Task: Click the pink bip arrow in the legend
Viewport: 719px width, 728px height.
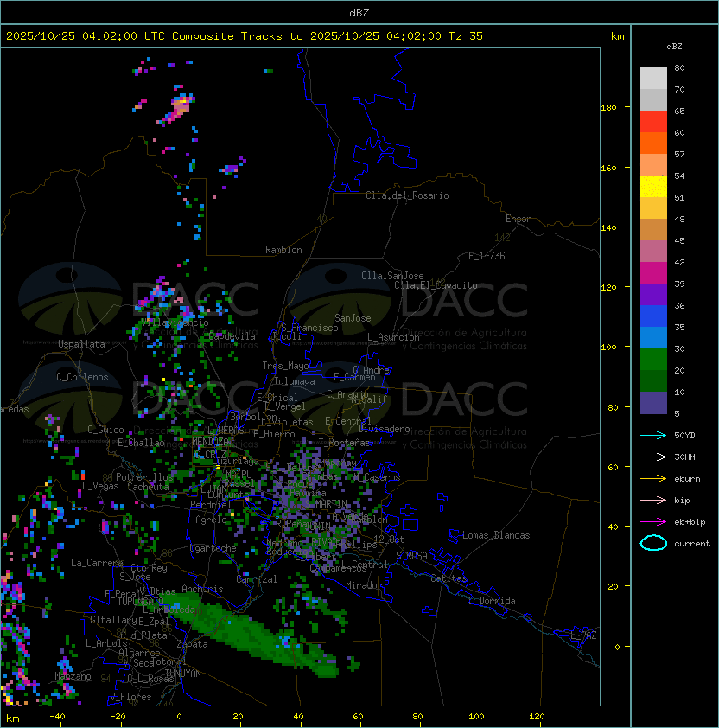Action: pos(653,500)
